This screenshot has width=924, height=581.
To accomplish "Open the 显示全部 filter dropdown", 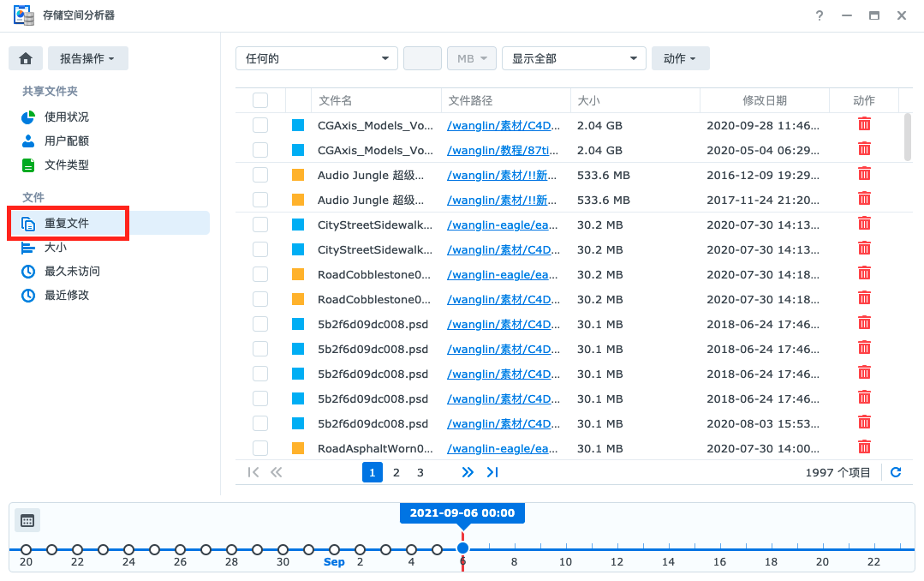I will 573,57.
